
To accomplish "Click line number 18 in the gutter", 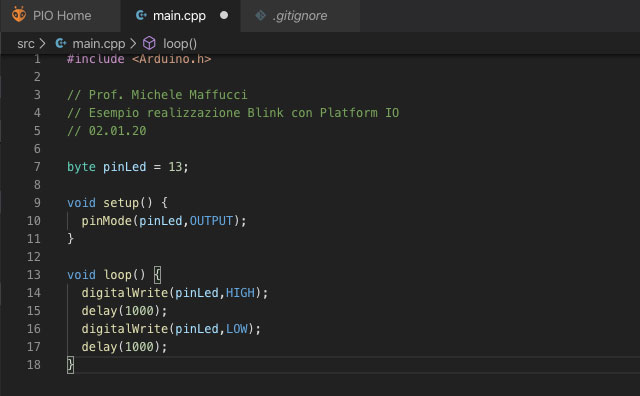I will pos(34,365).
